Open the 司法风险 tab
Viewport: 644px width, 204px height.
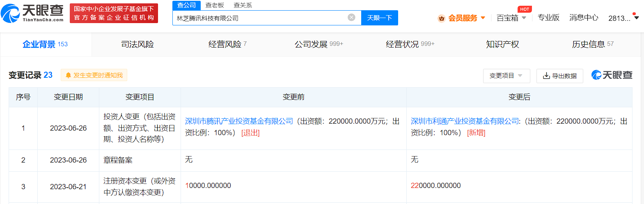(137, 44)
